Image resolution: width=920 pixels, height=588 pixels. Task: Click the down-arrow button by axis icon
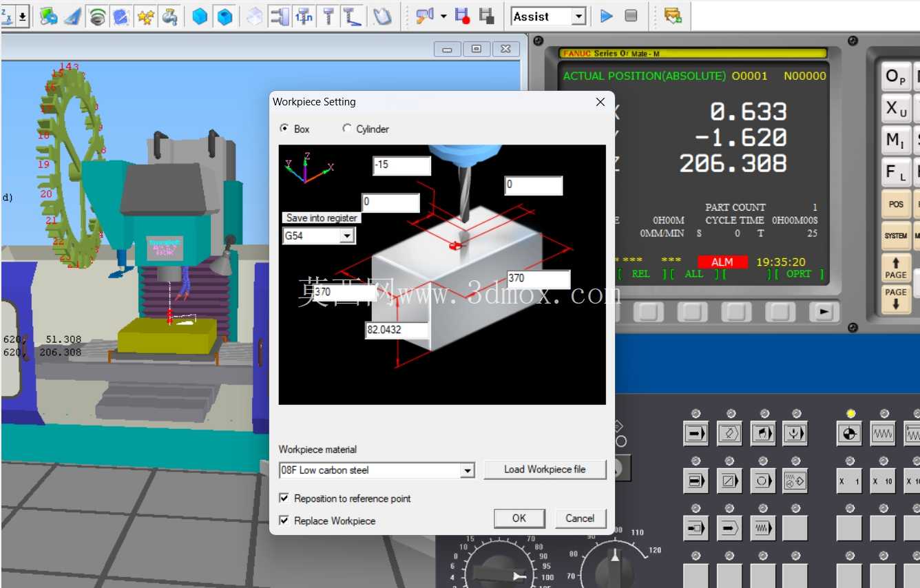point(23,17)
